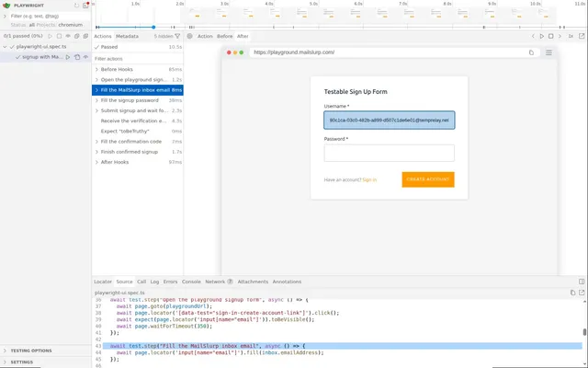Go to next action with right chevron
588x368 pixels.
(x=560, y=36)
